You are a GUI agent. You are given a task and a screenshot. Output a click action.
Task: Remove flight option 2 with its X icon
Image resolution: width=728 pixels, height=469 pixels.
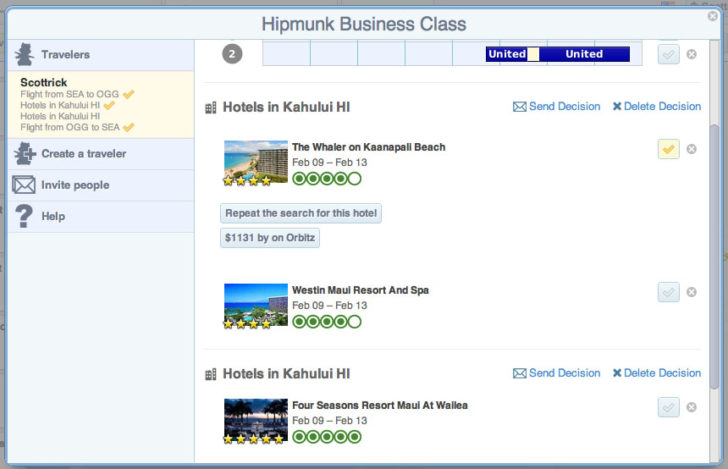(691, 54)
